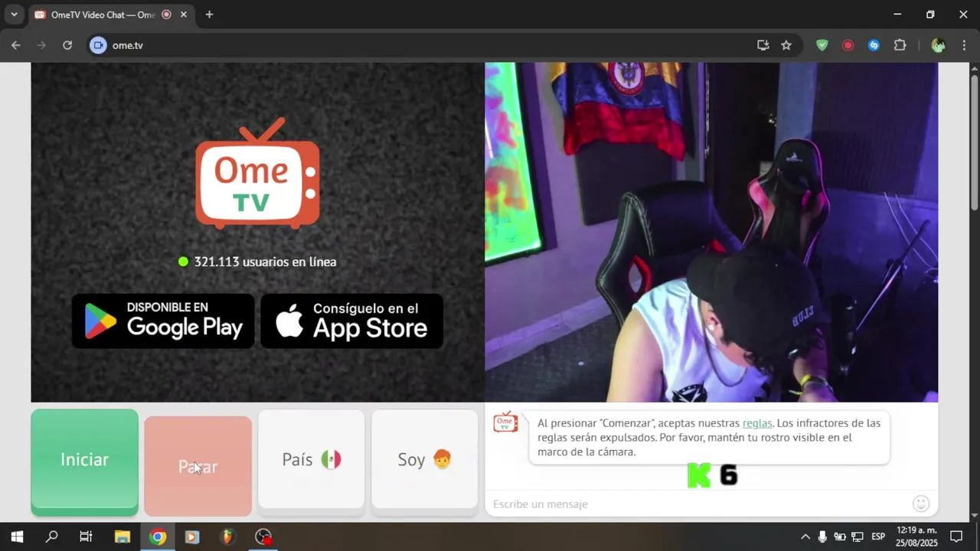The height and width of the screenshot is (551, 980).
Task: Open the blue circular extension icon
Action: coord(874,45)
